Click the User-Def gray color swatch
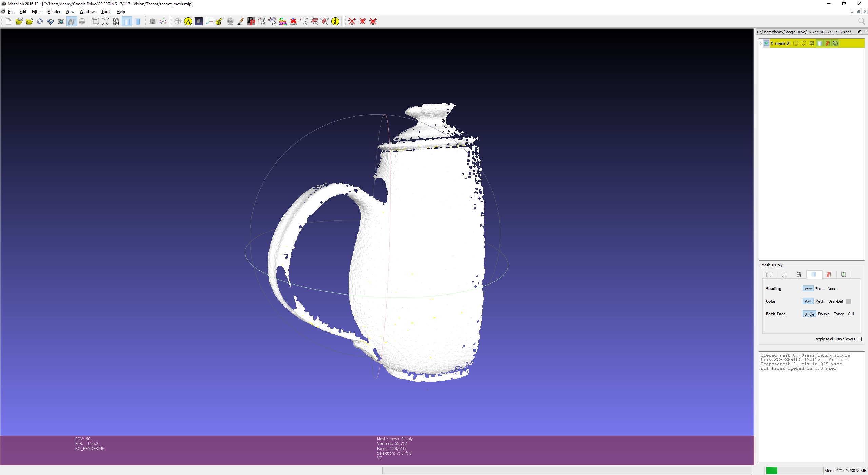868x475 pixels. (x=848, y=301)
